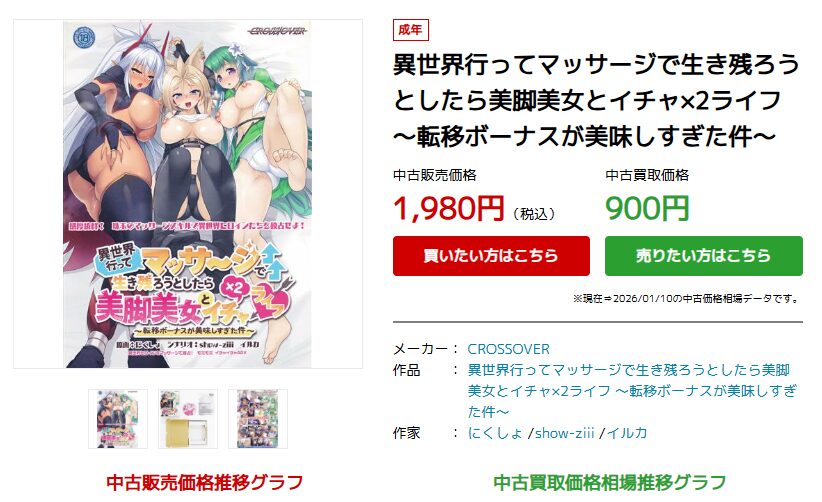This screenshot has height=502, width=822.
Task: Click the 中古買取価格 label
Action: pyautogui.click(x=647, y=175)
